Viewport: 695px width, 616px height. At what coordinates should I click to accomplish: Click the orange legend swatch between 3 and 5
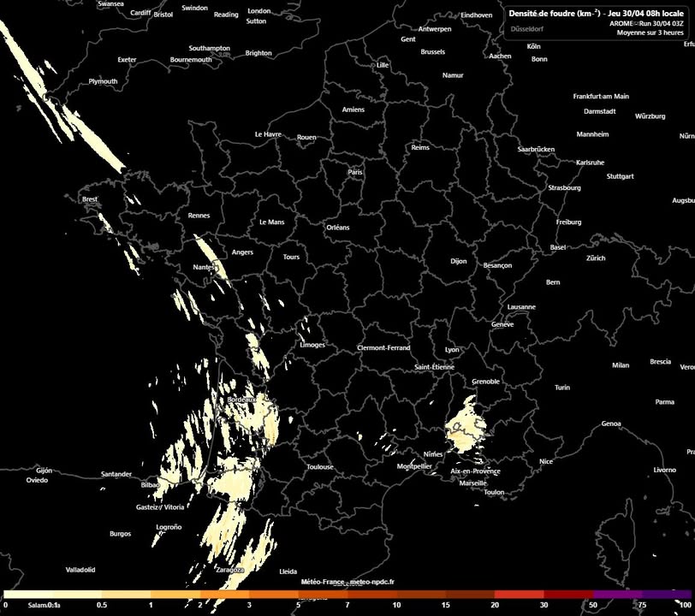[x=273, y=593]
